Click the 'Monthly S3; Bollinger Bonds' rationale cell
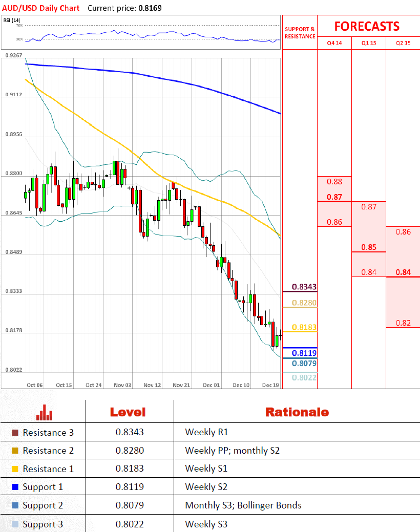The height and width of the screenshot is (532, 420). 243,505
